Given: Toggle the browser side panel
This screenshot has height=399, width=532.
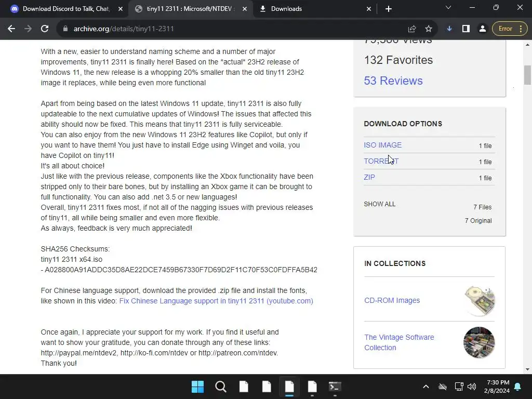Looking at the screenshot, I should click(466, 29).
